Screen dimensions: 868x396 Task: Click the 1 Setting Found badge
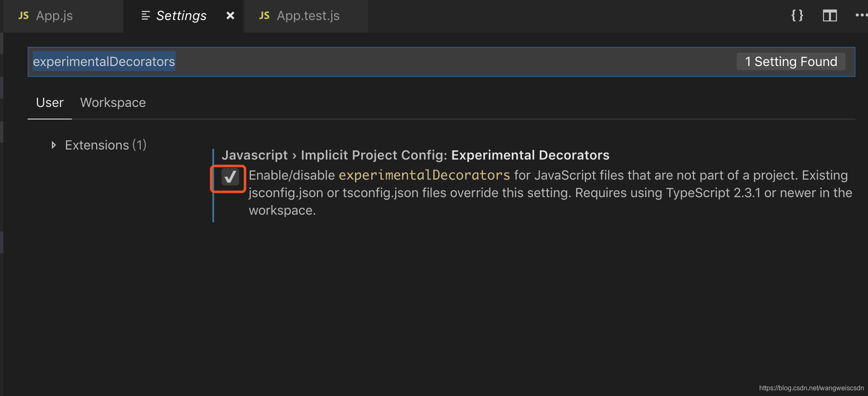point(790,61)
